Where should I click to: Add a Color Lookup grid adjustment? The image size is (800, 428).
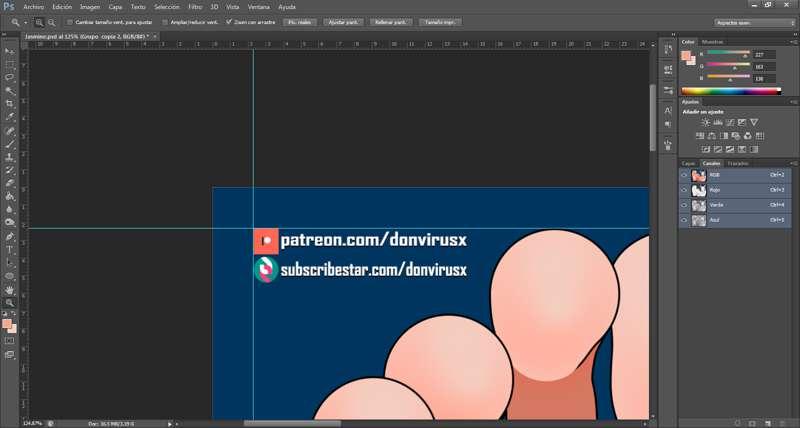click(x=760, y=136)
